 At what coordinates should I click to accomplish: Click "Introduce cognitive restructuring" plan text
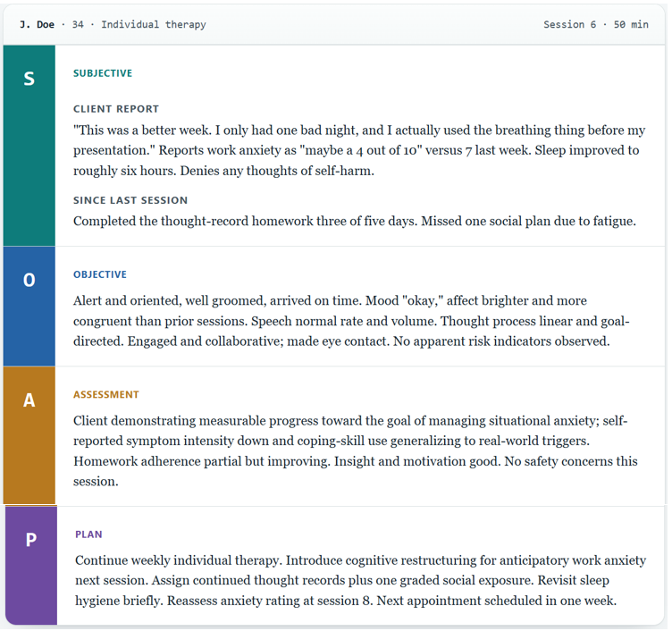tap(379, 560)
